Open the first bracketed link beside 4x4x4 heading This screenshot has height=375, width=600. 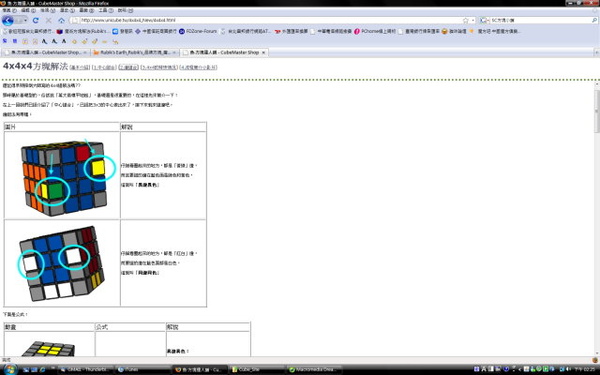[x=80, y=67]
